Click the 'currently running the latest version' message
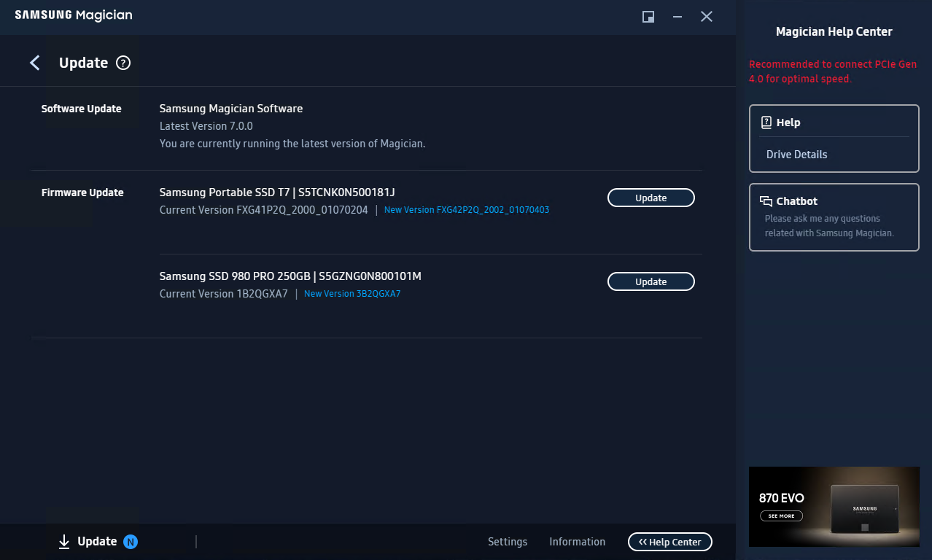Viewport: 932px width, 560px height. tap(292, 144)
